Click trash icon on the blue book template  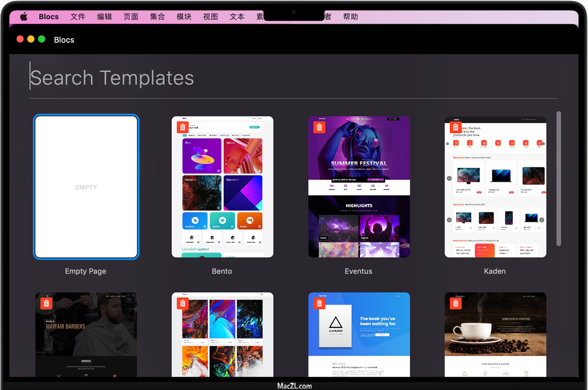point(319,304)
